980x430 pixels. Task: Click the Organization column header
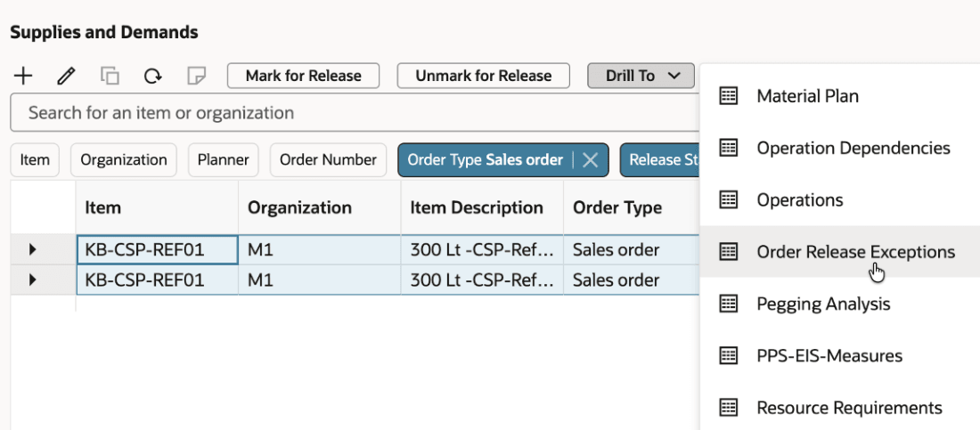pyautogui.click(x=319, y=207)
